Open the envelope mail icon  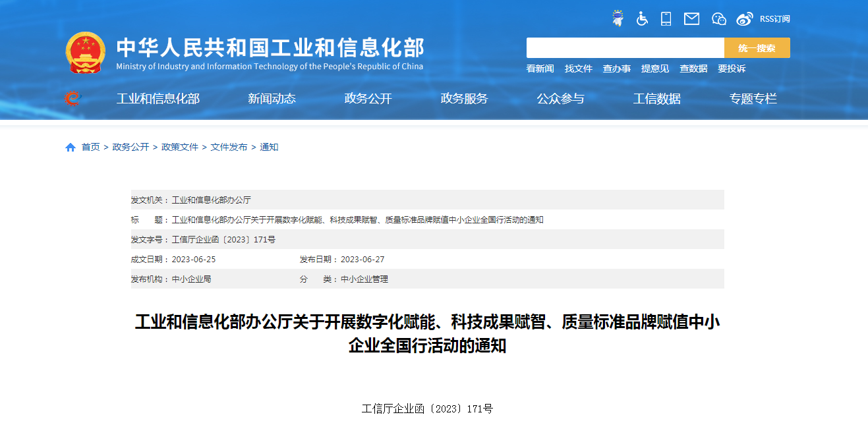(691, 18)
